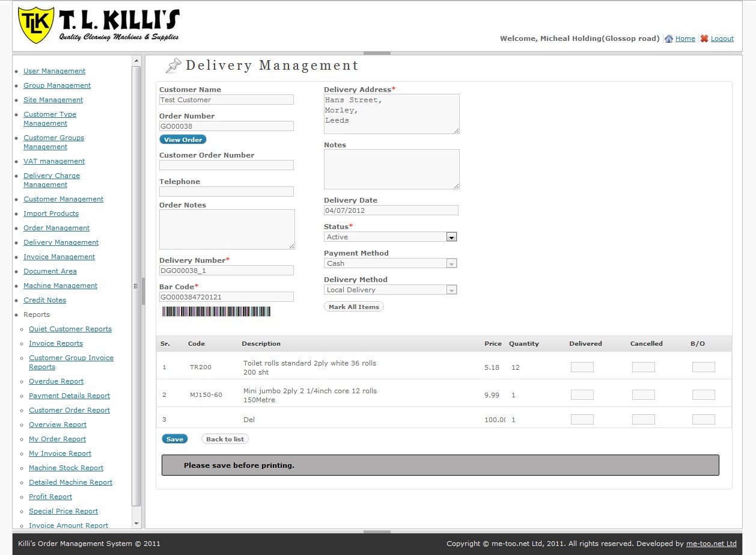756x555 pixels.
Task: Click the red Logout X icon
Action: point(704,38)
